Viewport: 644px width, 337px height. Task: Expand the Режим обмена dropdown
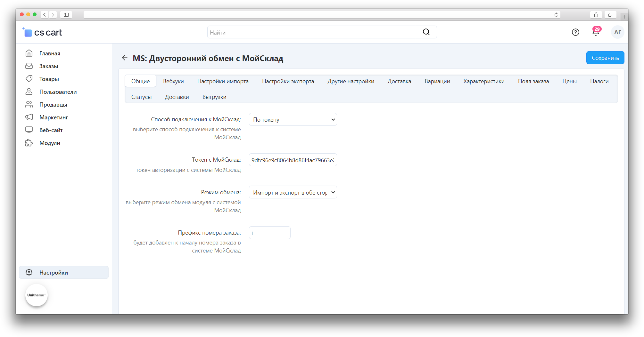[x=293, y=192]
